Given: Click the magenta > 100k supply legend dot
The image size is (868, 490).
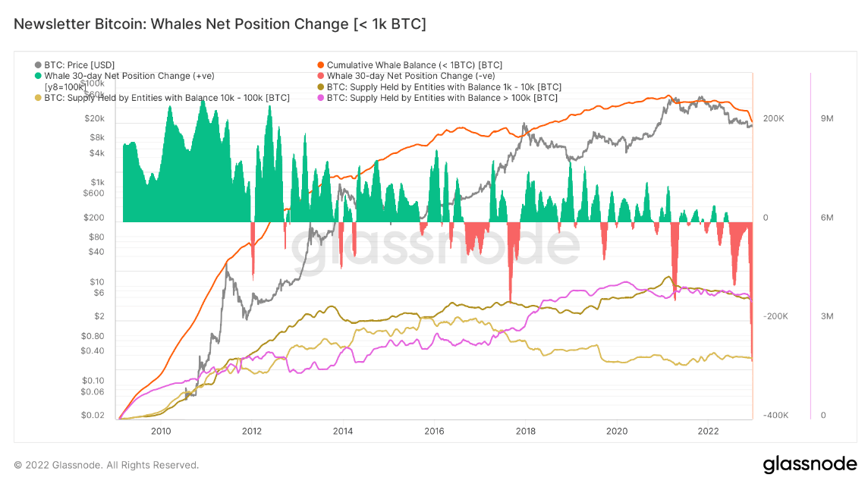Looking at the screenshot, I should [321, 98].
